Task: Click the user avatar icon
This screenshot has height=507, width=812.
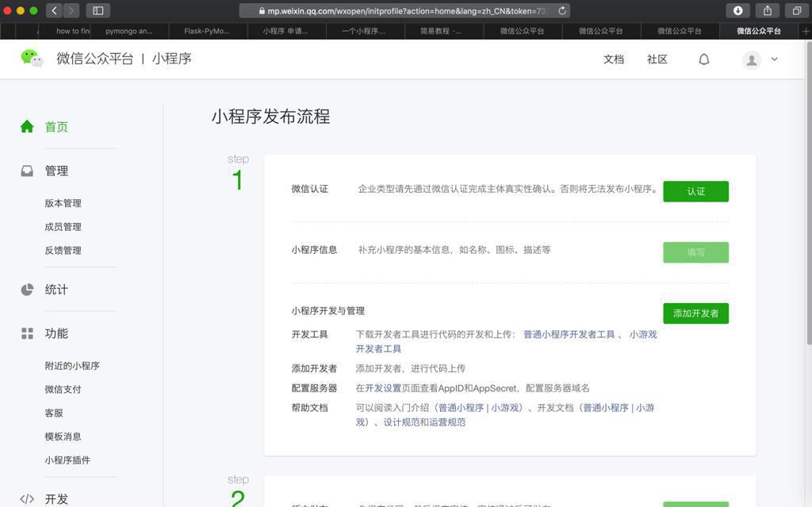Action: click(x=752, y=60)
